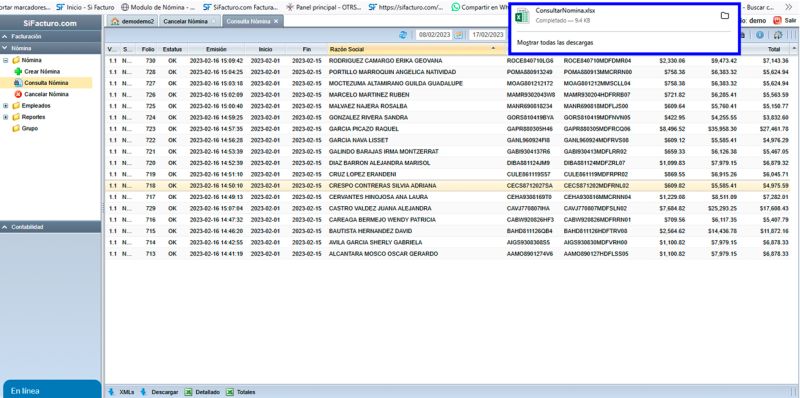This screenshot has width=800, height=398.
Task: Click 'ConsultarNomina.xlsx' download file name
Action: point(565,11)
